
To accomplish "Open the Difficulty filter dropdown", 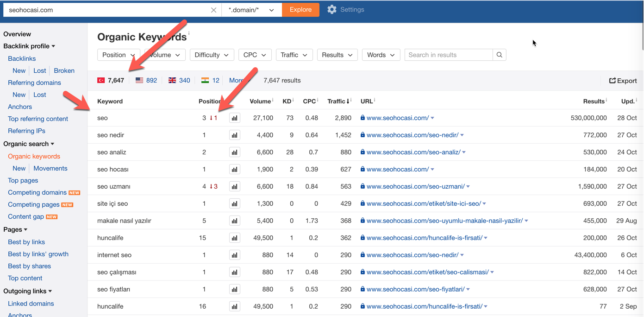I will coord(212,55).
